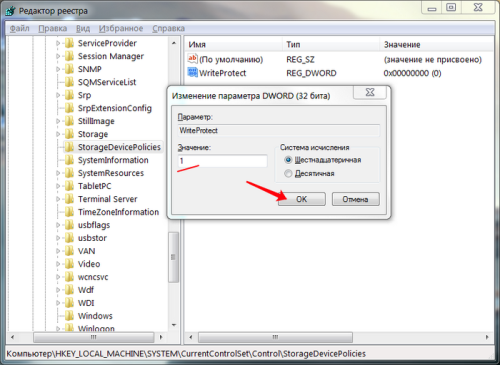Open the Правка menu
Image resolution: width=500 pixels, height=365 pixels.
[53, 28]
